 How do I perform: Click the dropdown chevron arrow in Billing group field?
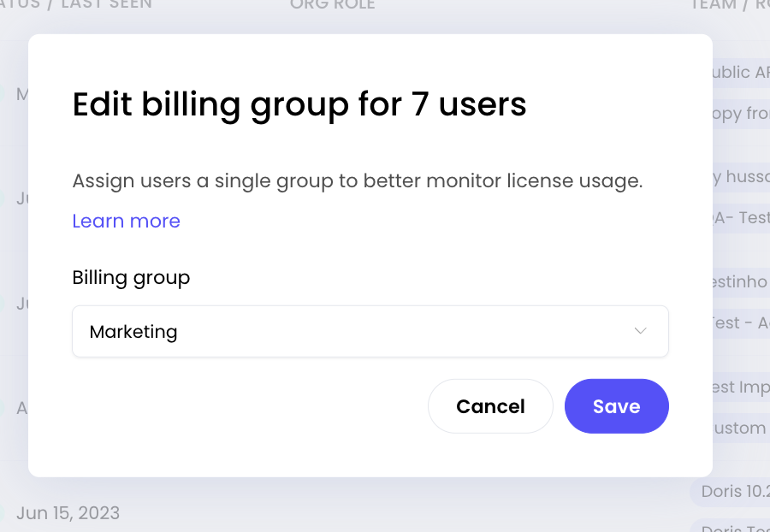[x=640, y=331]
